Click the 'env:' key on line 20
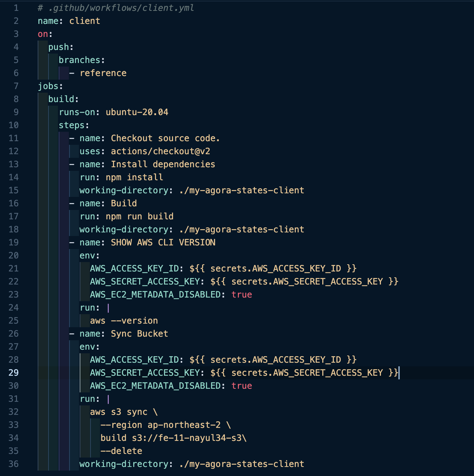The width and height of the screenshot is (474, 476). click(x=89, y=256)
